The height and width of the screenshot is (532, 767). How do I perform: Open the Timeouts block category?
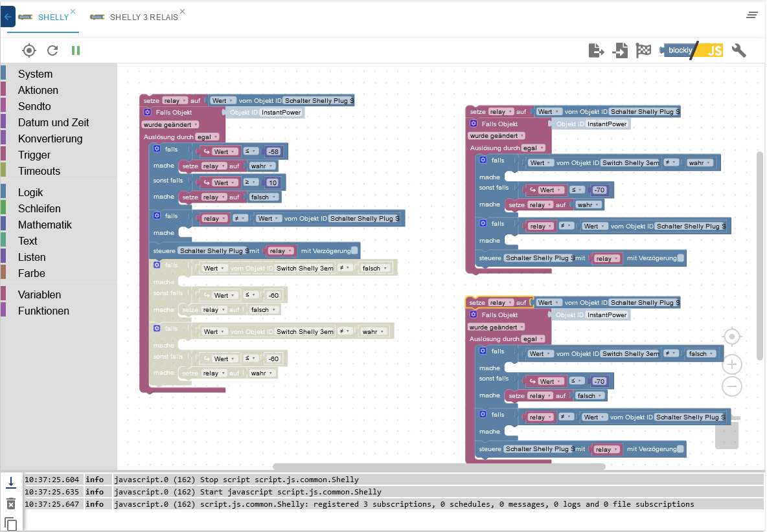[39, 171]
